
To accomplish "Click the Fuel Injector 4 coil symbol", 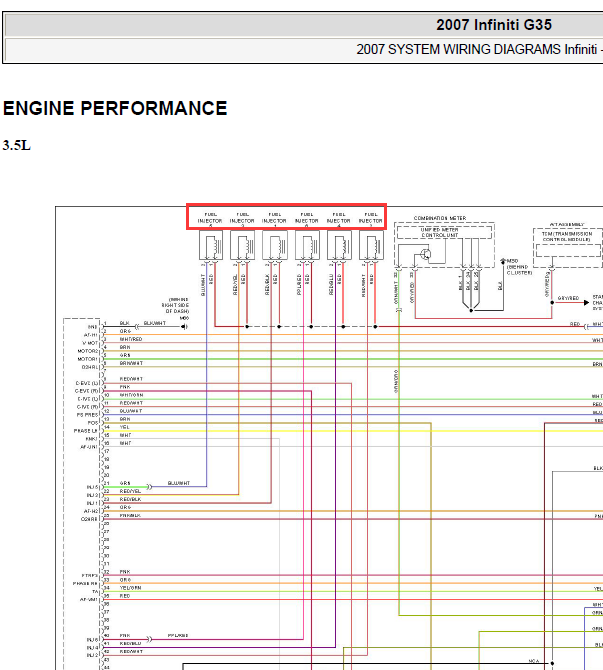I will click(x=339, y=245).
